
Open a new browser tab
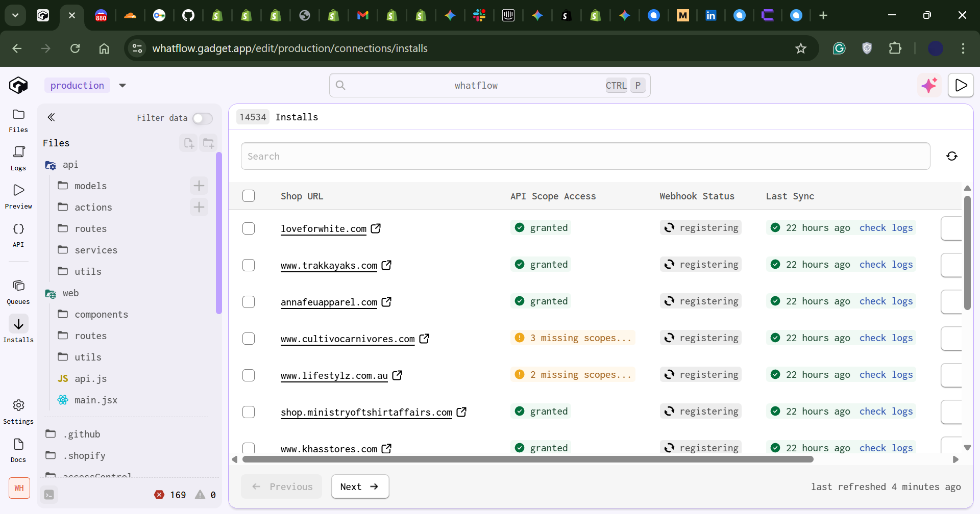coord(823,15)
